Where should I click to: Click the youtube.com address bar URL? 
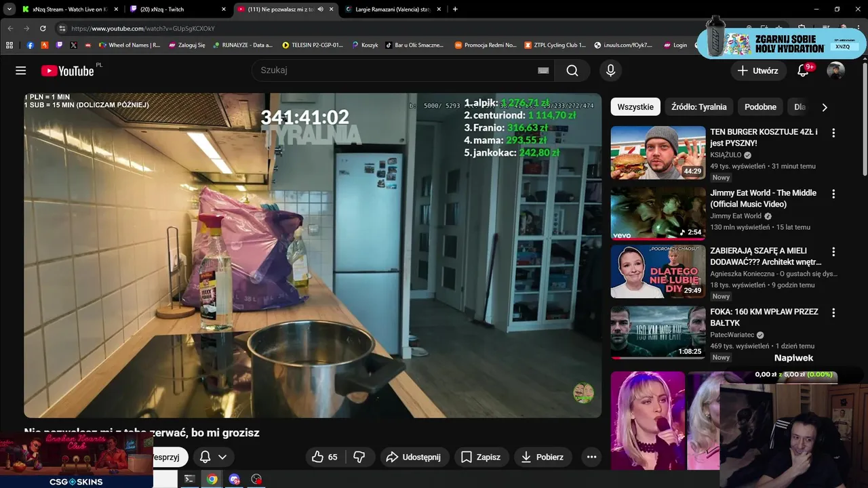pyautogui.click(x=143, y=28)
